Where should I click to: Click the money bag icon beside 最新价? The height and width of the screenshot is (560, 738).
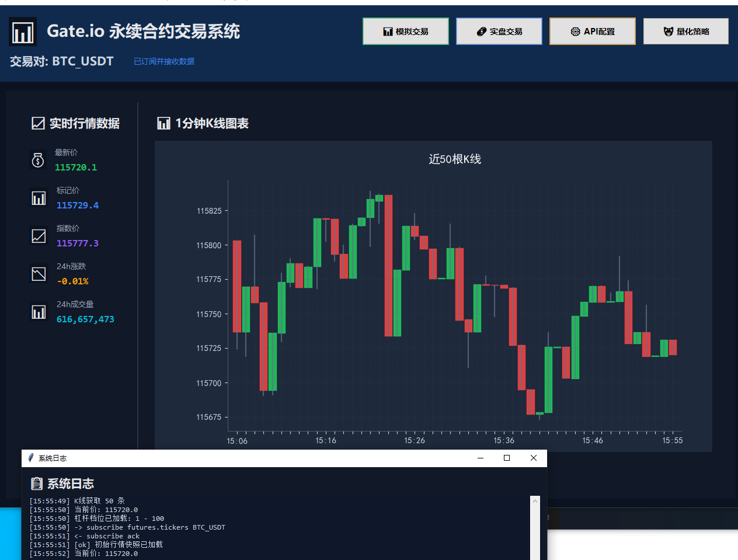click(x=38, y=160)
